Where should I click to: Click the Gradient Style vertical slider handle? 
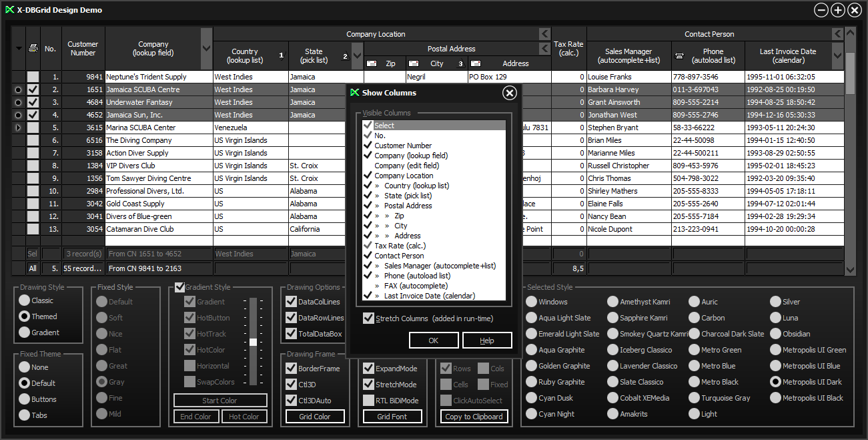point(253,342)
